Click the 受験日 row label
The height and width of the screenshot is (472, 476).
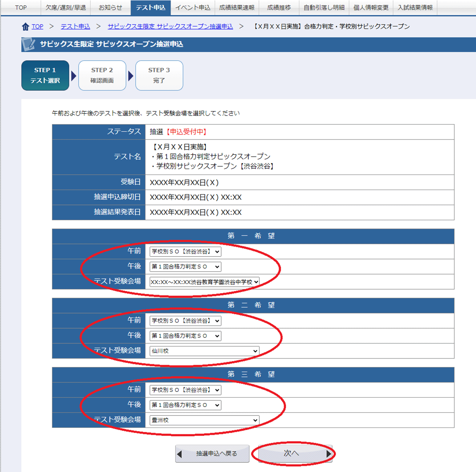[131, 182]
